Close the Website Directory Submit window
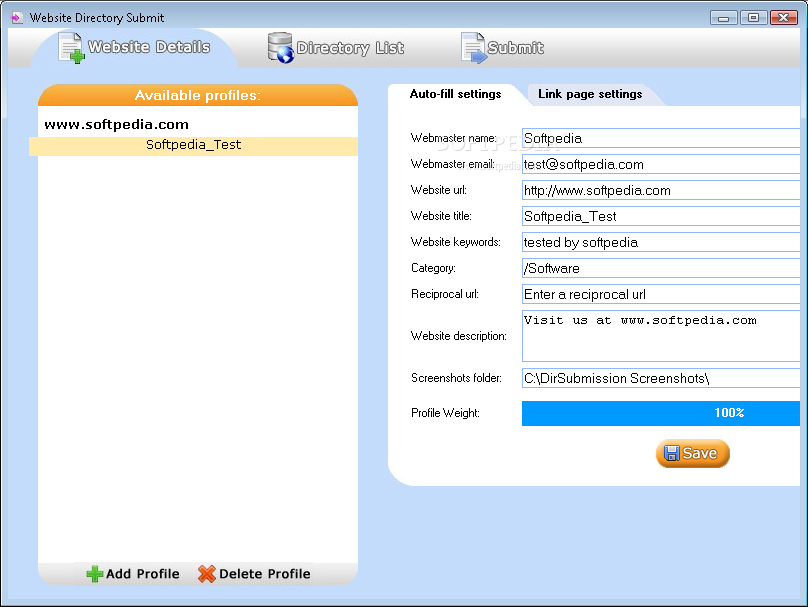Screen dimensions: 808x607 783,18
